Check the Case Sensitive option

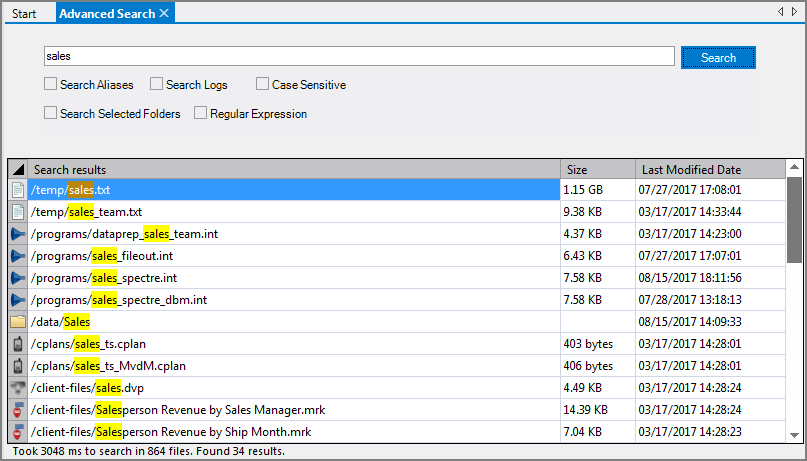coord(262,86)
